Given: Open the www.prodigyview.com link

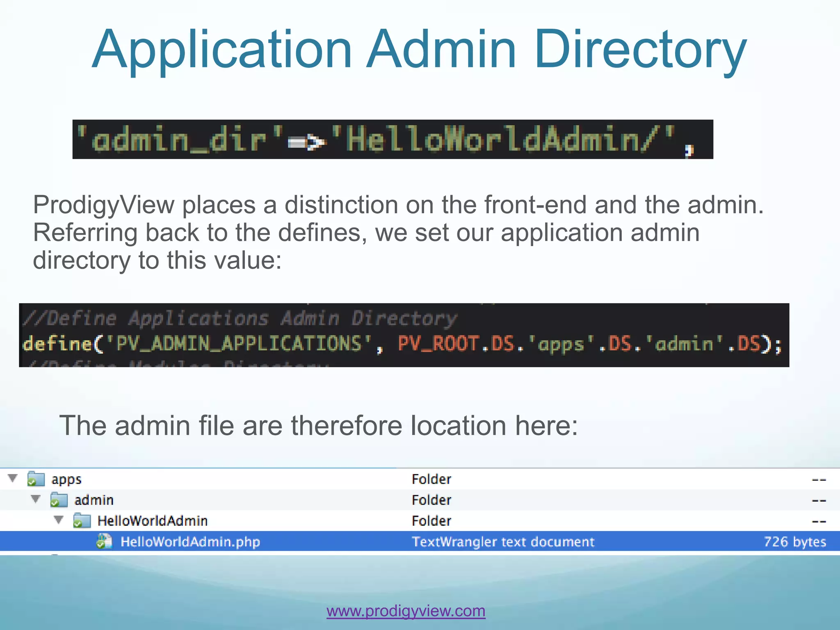Looking at the screenshot, I should click(x=406, y=611).
